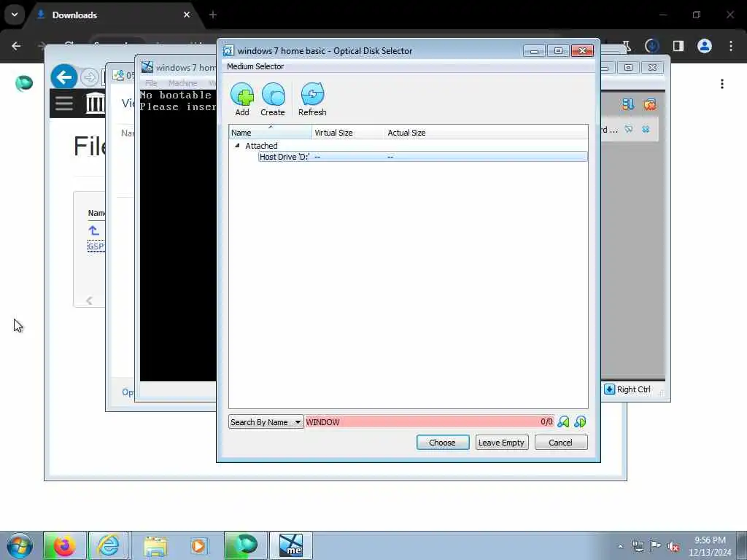Viewport: 747px width, 560px height.
Task: Select the Downloads browser tab
Action: [x=115, y=15]
